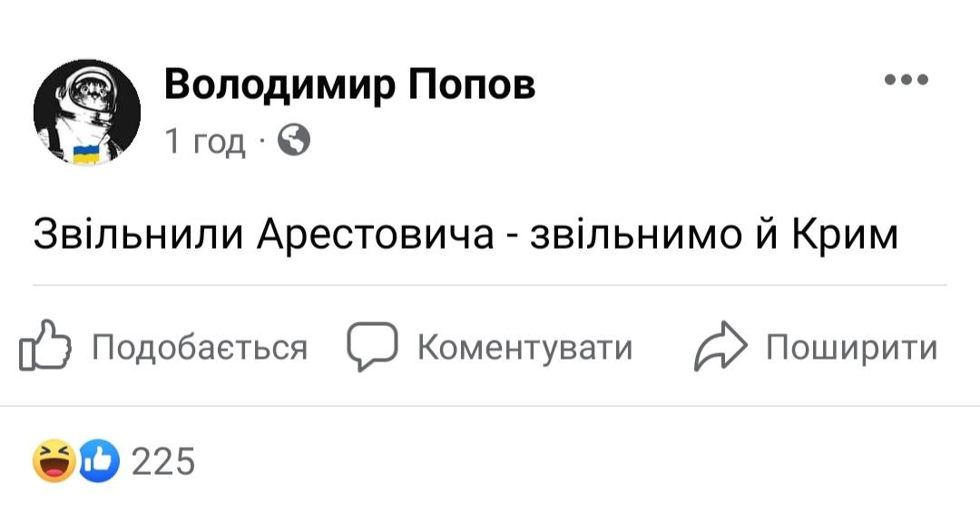Click the blue Like reaction badge
The image size is (980, 523).
click(x=99, y=461)
